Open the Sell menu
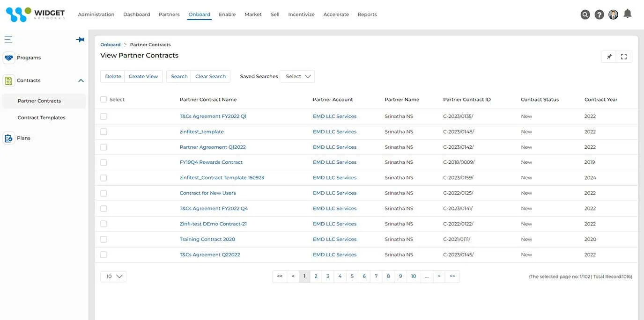The height and width of the screenshot is (320, 644). [275, 15]
